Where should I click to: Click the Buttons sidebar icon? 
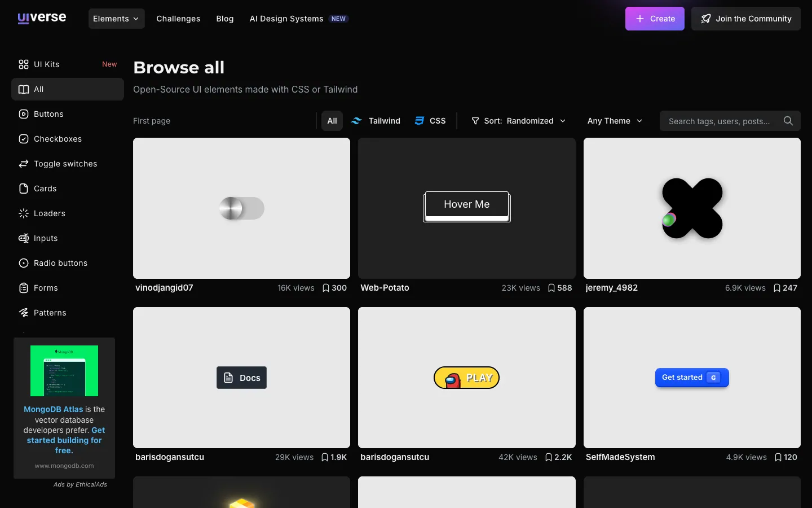(24, 114)
